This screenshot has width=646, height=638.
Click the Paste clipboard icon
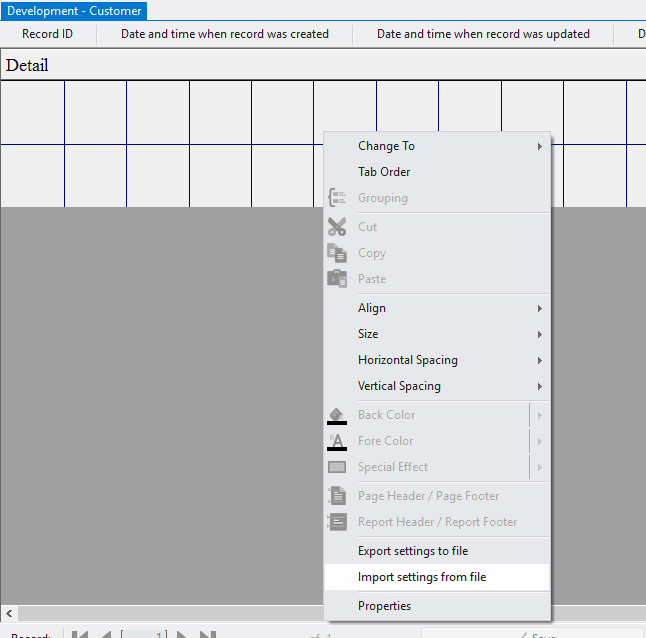(337, 279)
